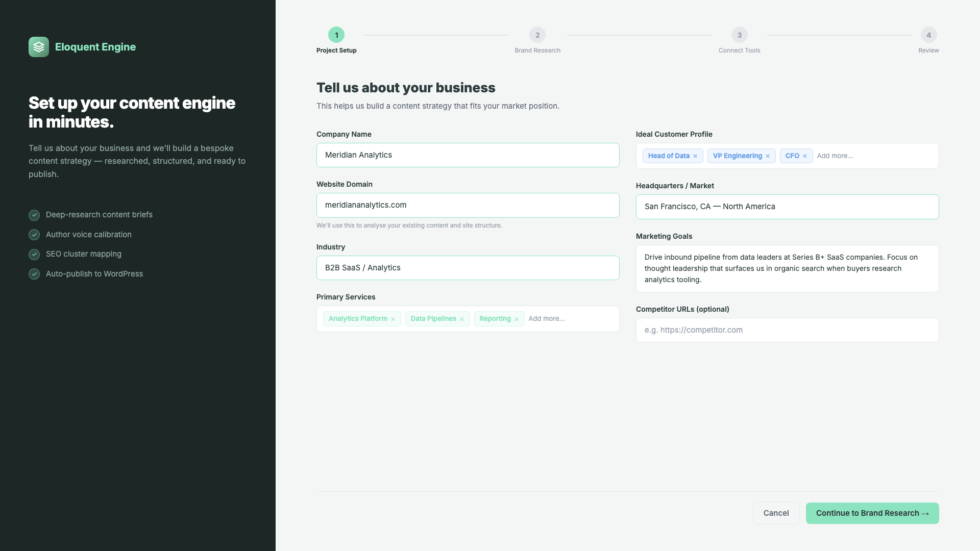Focus the Competitor URLs input field

point(787,330)
